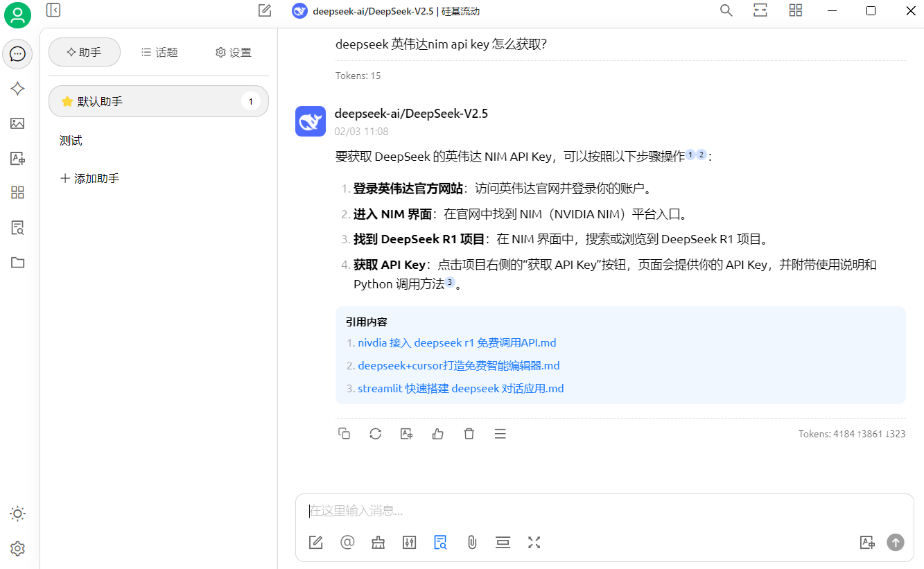Click the 'Tokens: 15' label

coord(358,76)
